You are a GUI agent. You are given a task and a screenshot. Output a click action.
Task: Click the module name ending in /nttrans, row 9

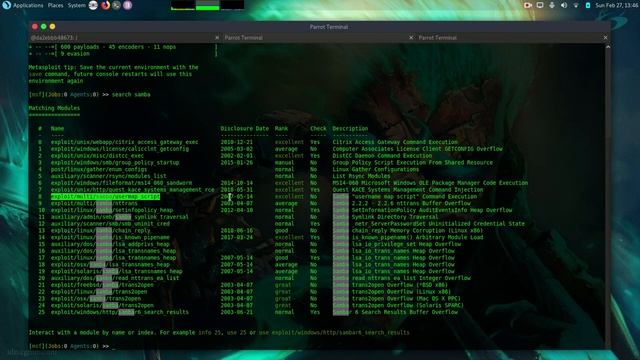point(94,204)
